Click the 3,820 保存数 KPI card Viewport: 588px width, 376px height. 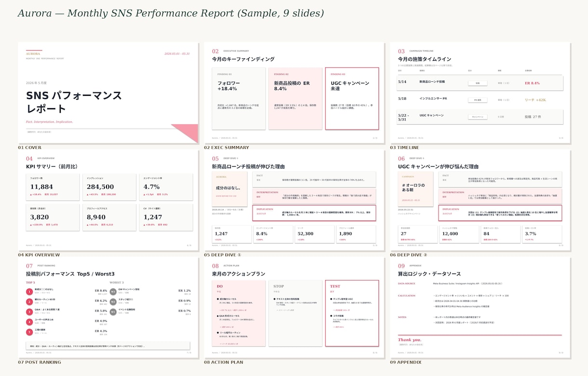[53, 217]
